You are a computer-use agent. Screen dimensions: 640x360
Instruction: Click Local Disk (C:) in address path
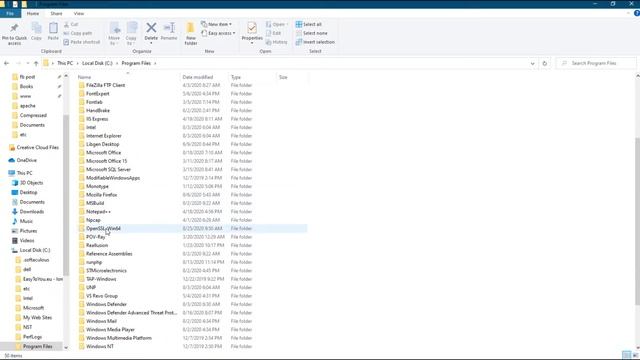click(x=97, y=63)
